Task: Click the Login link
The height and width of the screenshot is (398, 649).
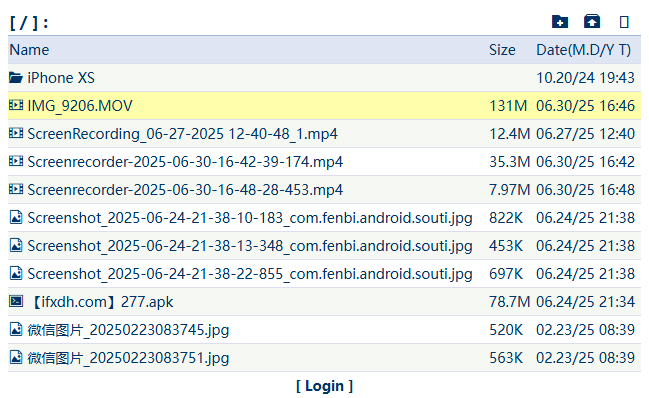Action: (324, 386)
